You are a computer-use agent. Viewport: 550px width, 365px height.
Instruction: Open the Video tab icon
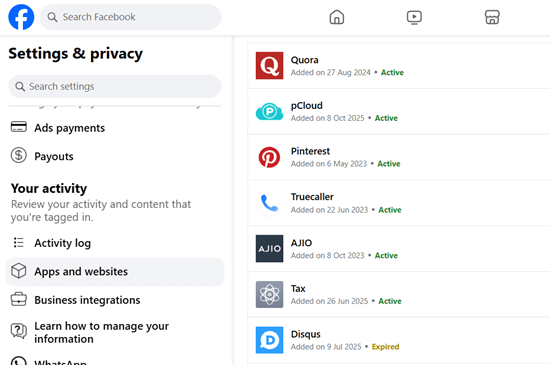coord(414,17)
